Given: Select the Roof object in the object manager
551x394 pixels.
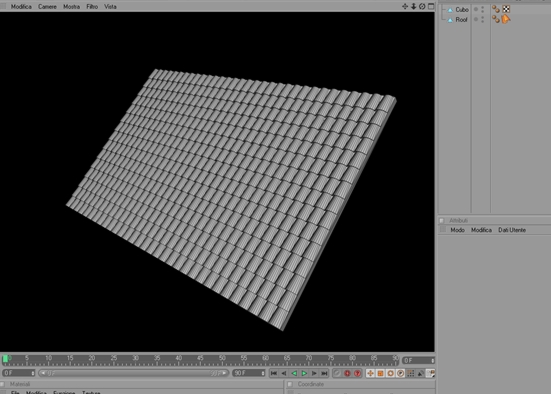Looking at the screenshot, I should pos(461,20).
